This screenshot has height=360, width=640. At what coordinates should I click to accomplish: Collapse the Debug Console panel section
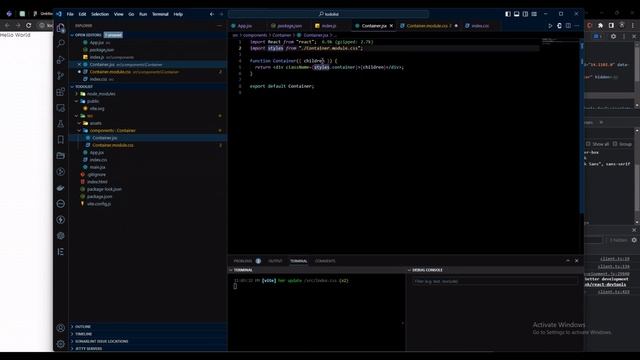[409, 270]
